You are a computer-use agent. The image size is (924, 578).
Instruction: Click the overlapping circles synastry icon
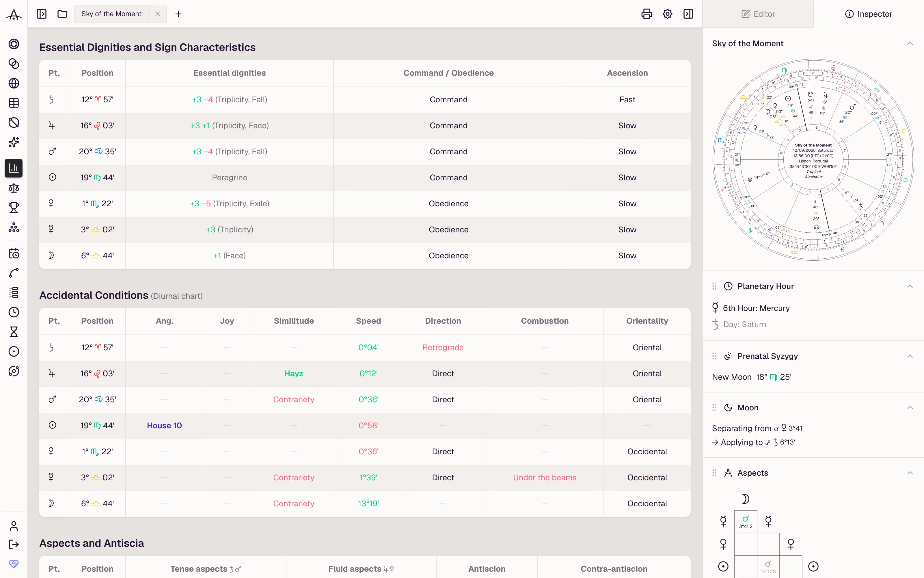[x=14, y=64]
